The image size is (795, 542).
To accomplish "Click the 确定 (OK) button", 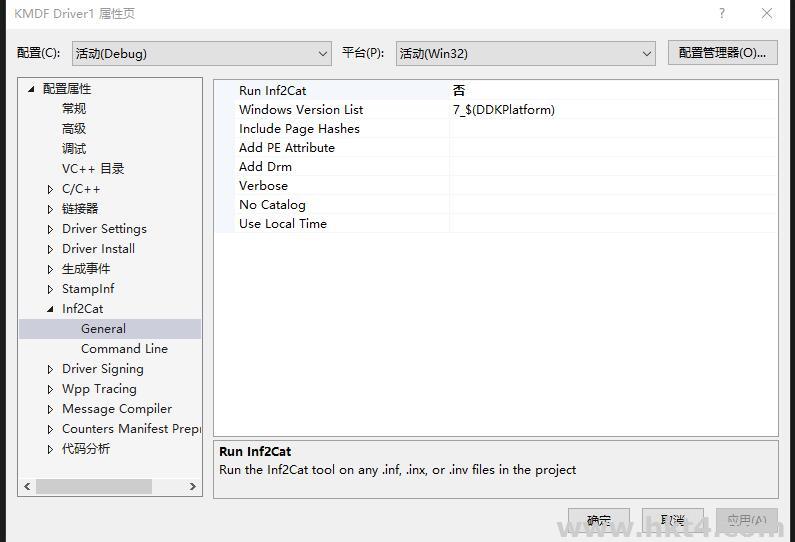I will [x=599, y=521].
